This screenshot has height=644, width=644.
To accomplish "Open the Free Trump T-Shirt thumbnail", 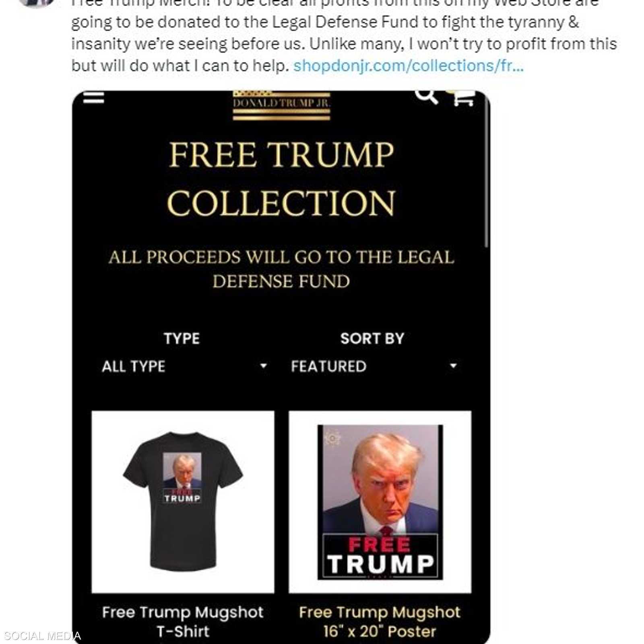I will click(x=183, y=502).
